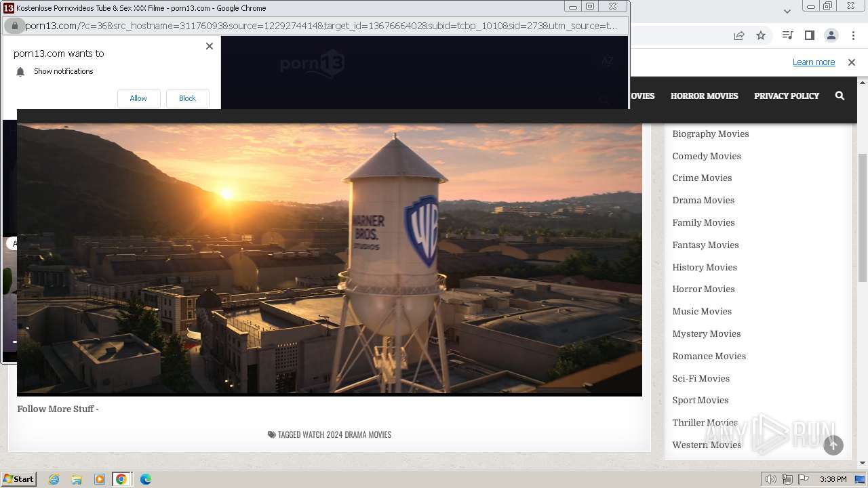Open the media control icon in Chrome toolbar

pyautogui.click(x=787, y=35)
